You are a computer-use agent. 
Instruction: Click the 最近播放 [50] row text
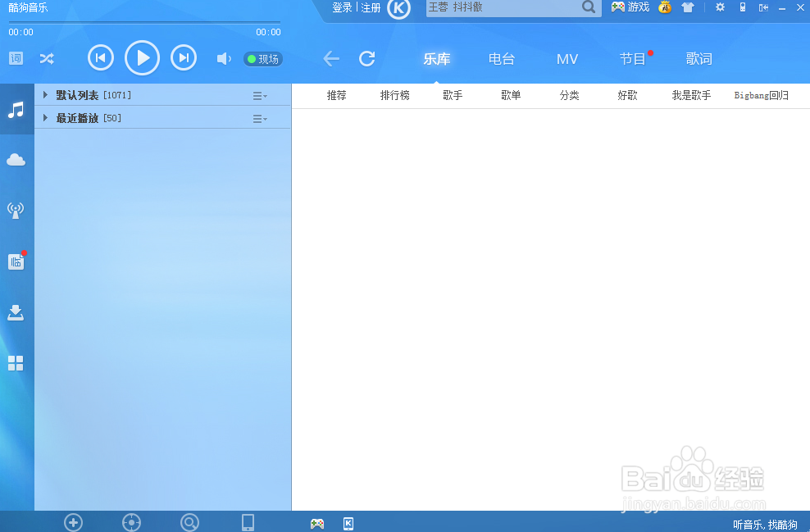(x=89, y=118)
